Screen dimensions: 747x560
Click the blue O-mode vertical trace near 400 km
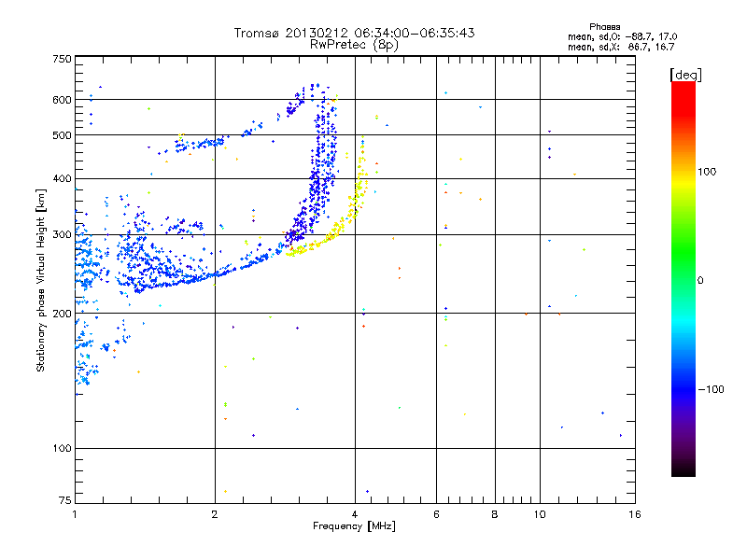320,181
